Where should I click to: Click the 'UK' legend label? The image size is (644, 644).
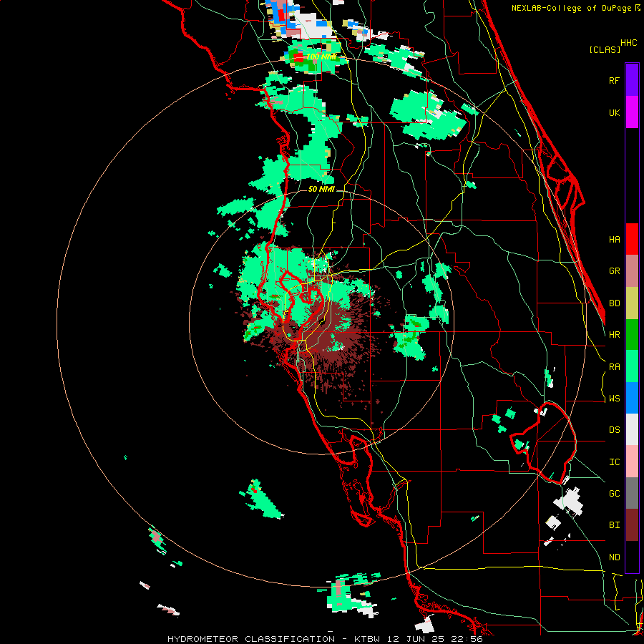[614, 112]
